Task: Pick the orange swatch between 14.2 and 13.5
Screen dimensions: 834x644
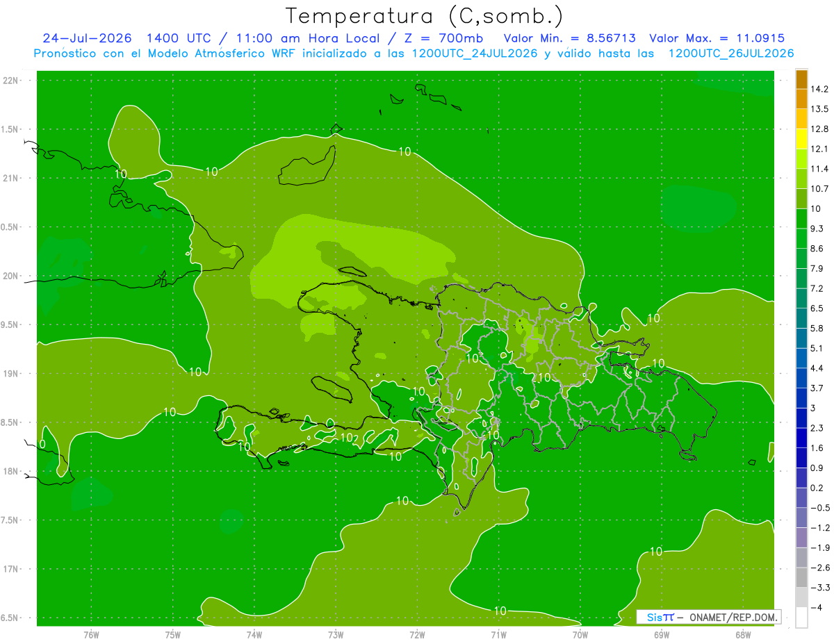Action: (801, 99)
